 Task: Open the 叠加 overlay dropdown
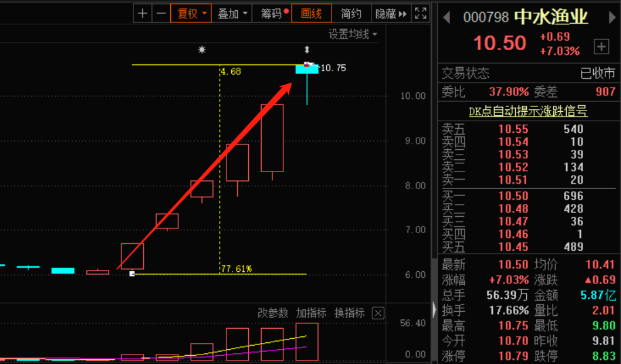click(x=232, y=14)
